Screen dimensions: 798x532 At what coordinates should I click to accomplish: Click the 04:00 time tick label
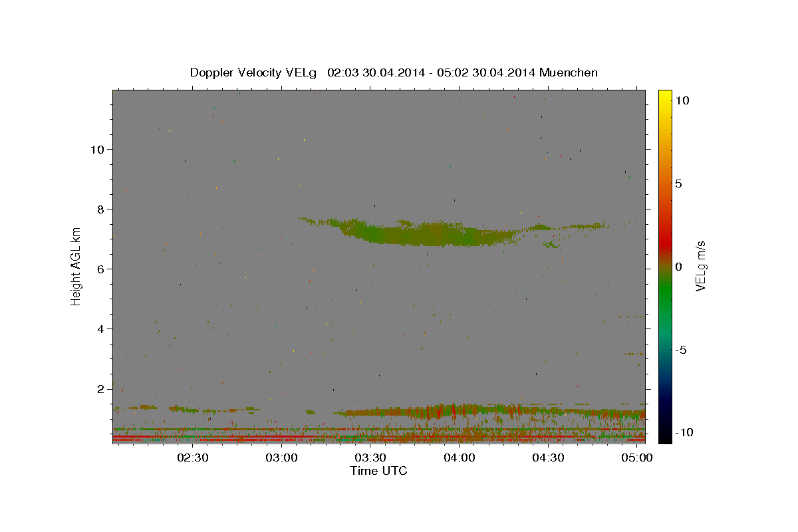click(x=460, y=458)
